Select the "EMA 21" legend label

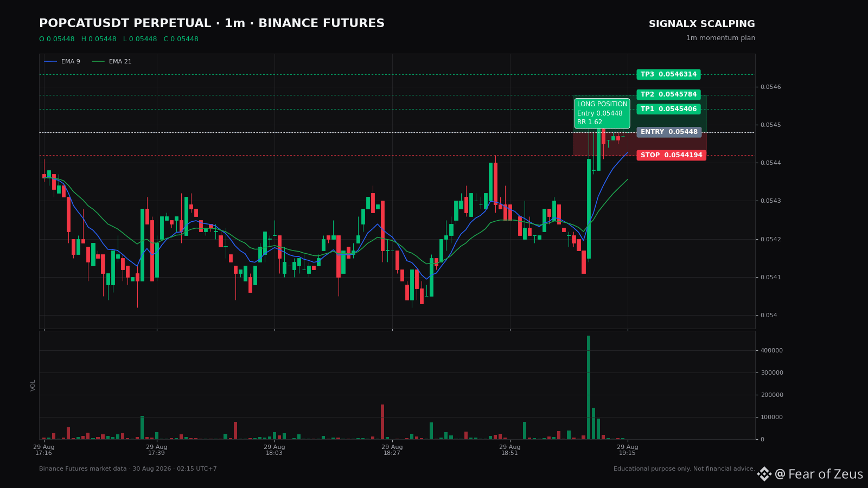[120, 62]
